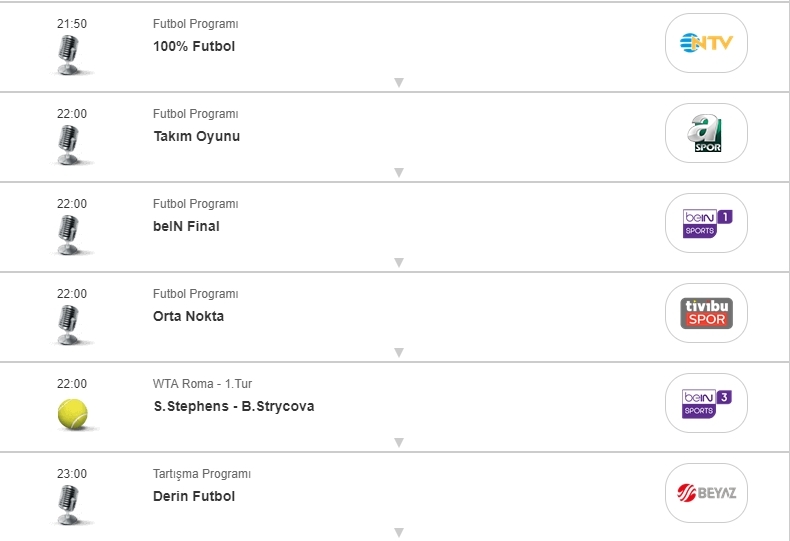Screen dimensions: 790x541
Task: Expand the S.Stephens - B.Strycova details arrow
Action: (398, 442)
